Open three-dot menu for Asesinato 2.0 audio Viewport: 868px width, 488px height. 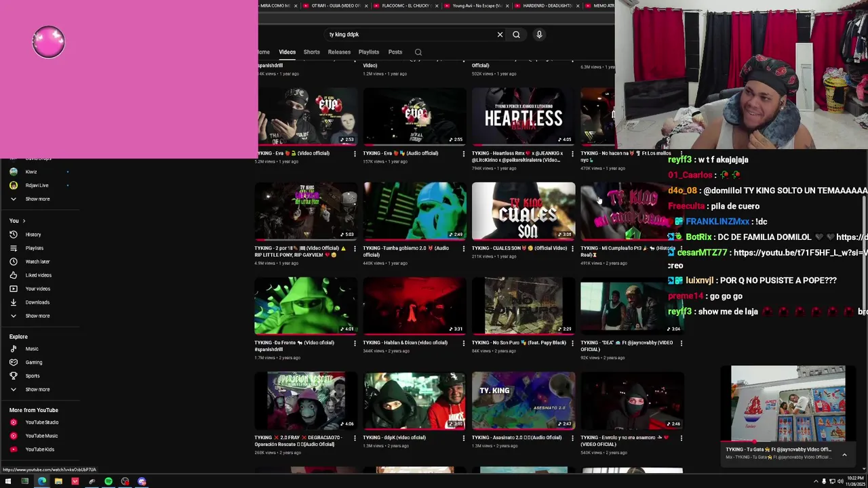[x=572, y=439]
